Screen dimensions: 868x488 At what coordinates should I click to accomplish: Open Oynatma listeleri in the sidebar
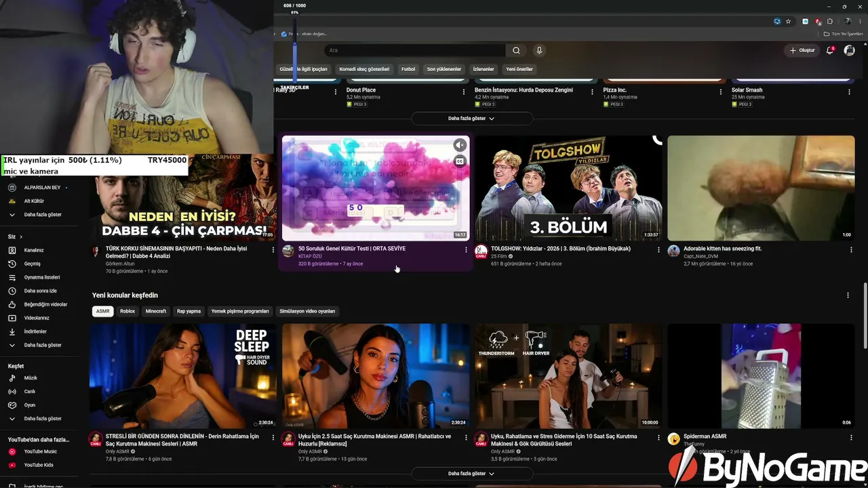coord(41,277)
